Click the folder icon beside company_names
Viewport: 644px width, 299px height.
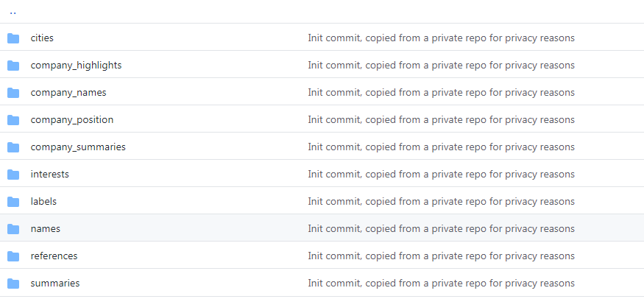point(13,93)
